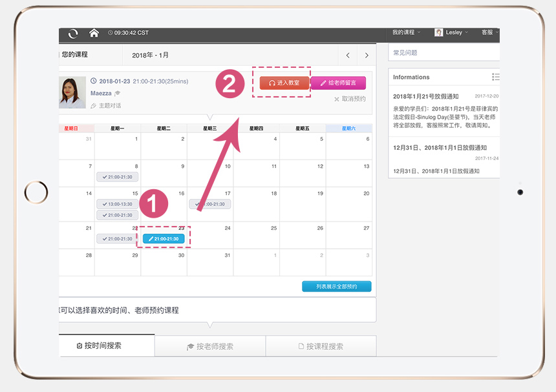Image resolution: width=556 pixels, height=392 pixels.
Task: Click teacher name Maezza
Action: tap(101, 94)
